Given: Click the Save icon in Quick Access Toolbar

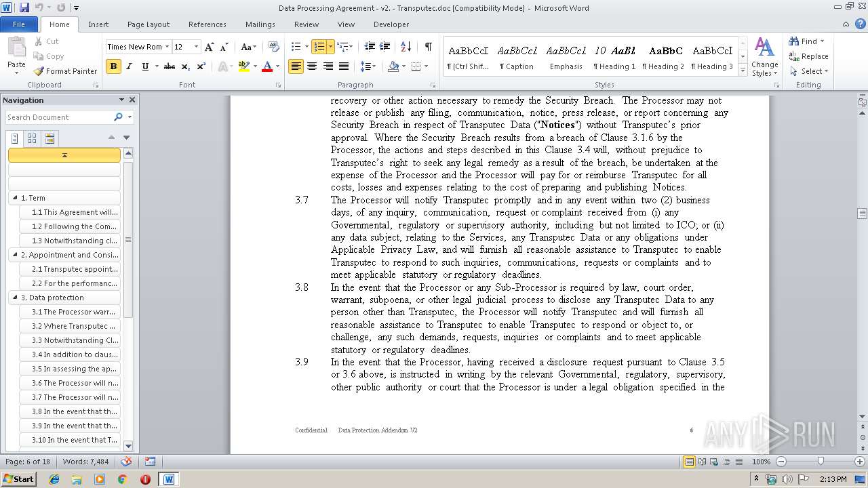Looking at the screenshot, I should [x=24, y=7].
